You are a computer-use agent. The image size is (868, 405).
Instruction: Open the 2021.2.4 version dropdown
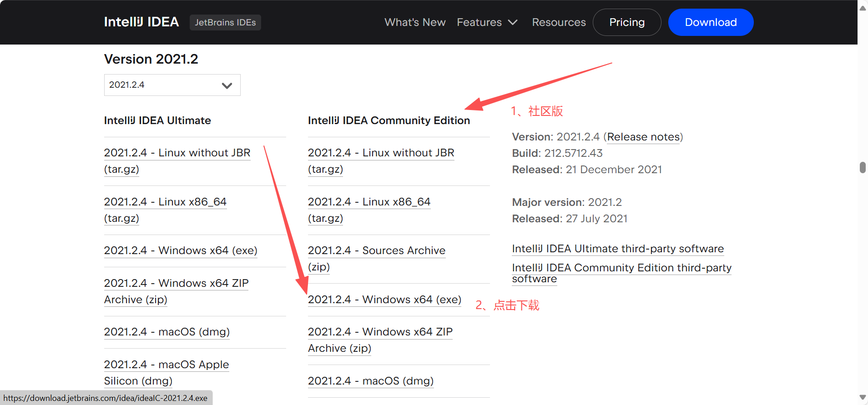(172, 85)
